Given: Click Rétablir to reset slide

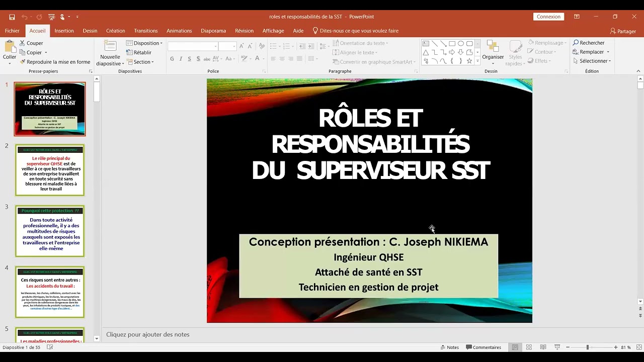Looking at the screenshot, I should (x=139, y=52).
